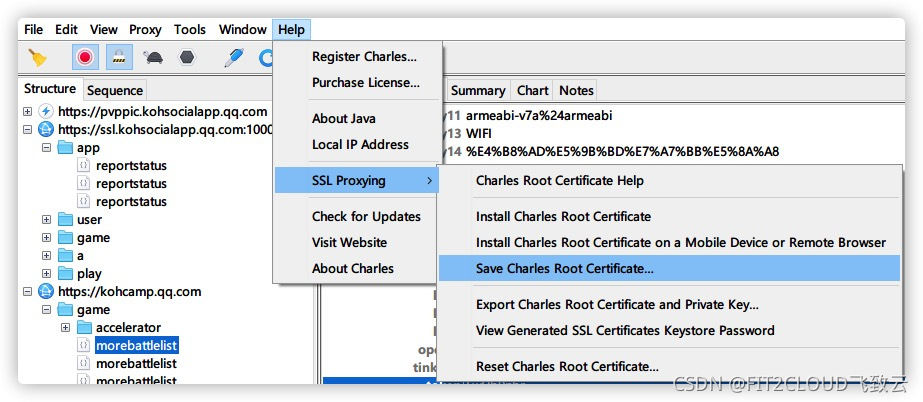923x402 pixels.
Task: Switch to the Summary tab
Action: click(x=477, y=91)
